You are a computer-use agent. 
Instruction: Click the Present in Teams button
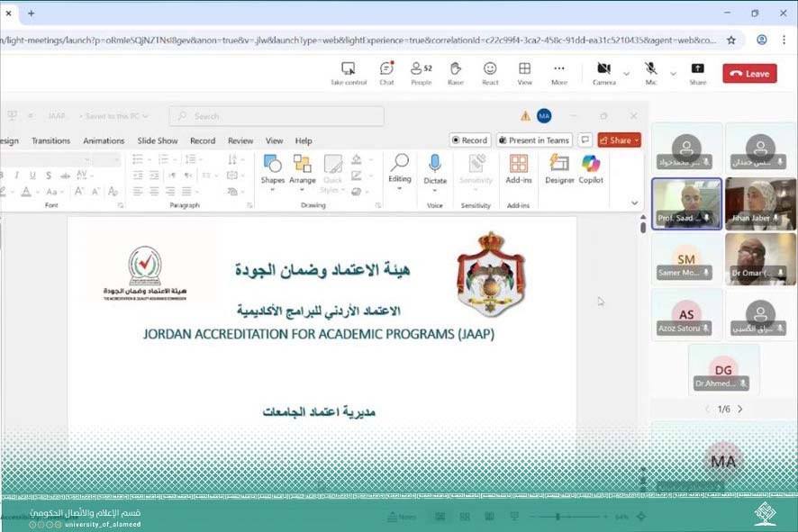point(533,140)
